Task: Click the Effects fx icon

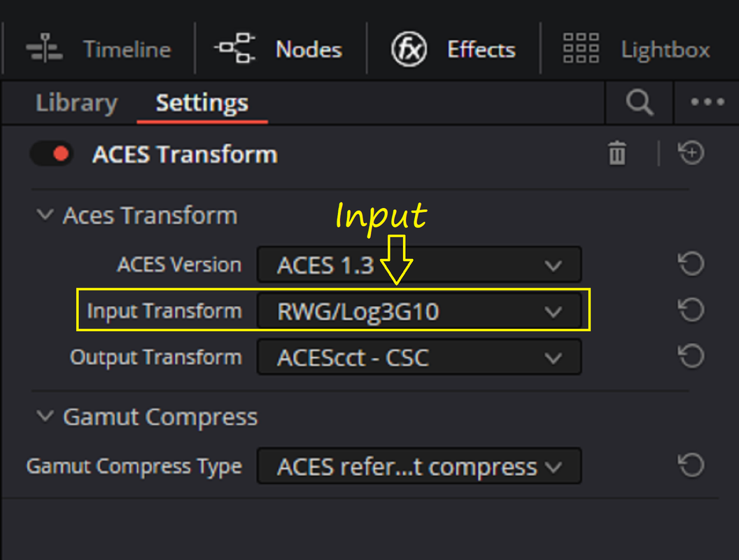Action: coord(409,49)
